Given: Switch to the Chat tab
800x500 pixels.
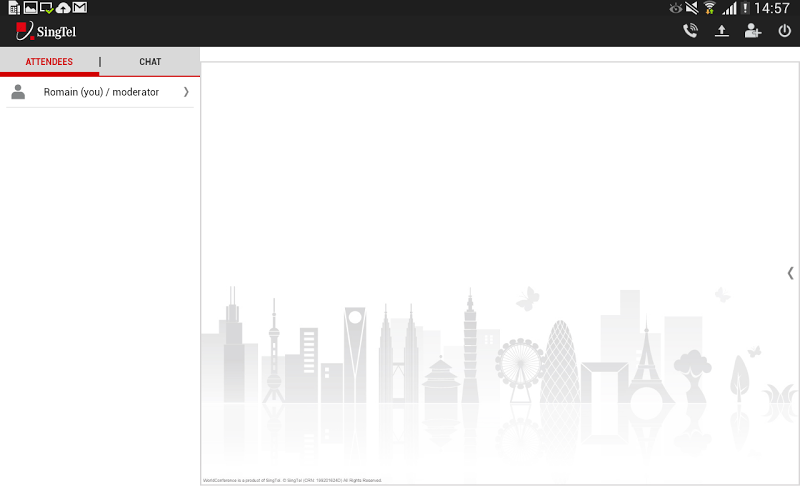Looking at the screenshot, I should pyautogui.click(x=150, y=62).
